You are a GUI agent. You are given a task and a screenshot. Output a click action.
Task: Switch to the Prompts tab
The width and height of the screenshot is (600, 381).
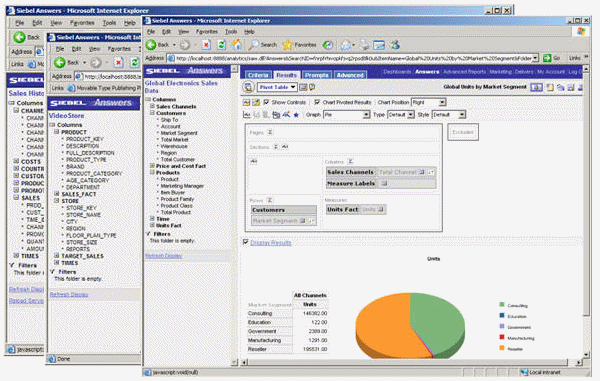coord(316,75)
